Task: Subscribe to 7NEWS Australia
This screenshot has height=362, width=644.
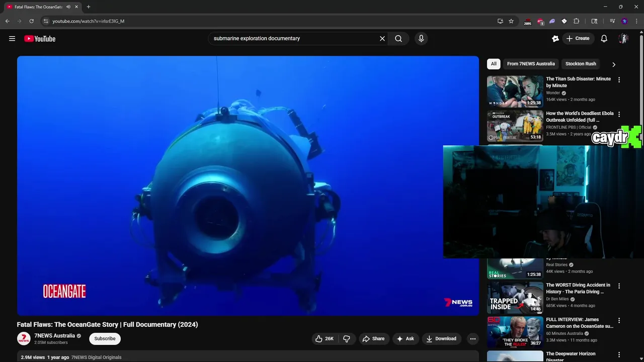Action: pos(105,339)
